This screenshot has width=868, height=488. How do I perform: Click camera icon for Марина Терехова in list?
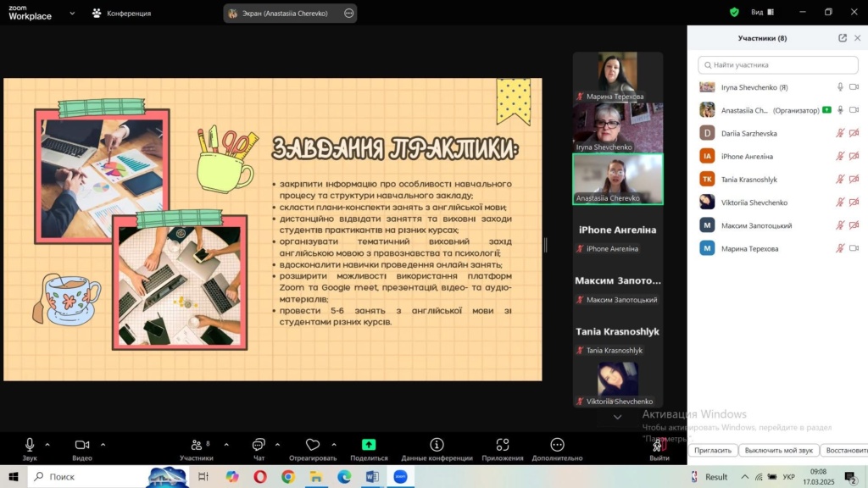(x=854, y=248)
